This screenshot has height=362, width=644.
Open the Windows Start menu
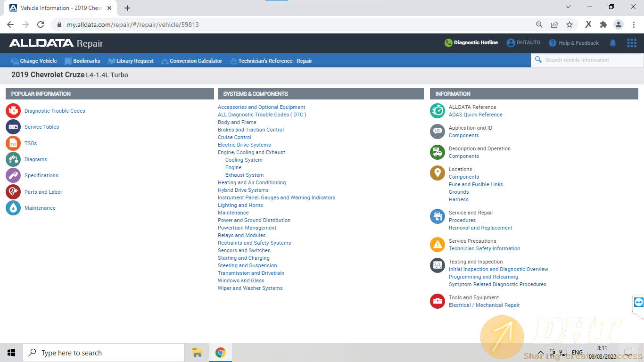(x=11, y=353)
